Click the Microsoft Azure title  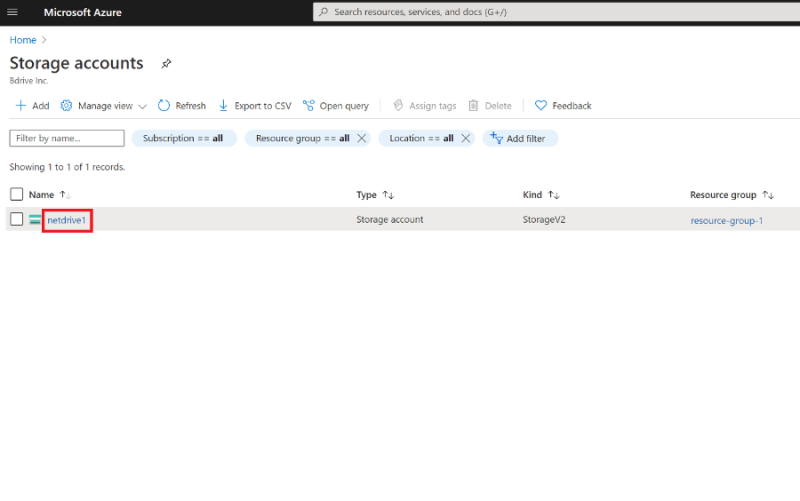(x=83, y=12)
